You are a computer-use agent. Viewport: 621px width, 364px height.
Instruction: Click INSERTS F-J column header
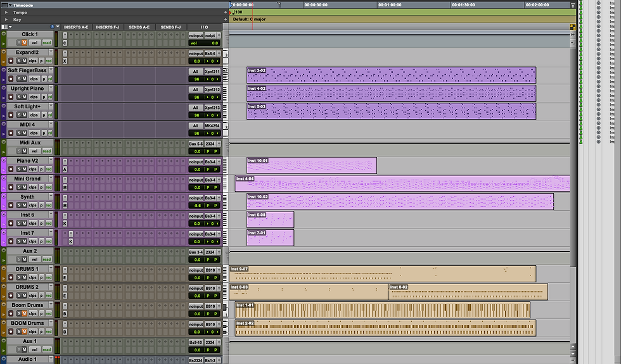(107, 27)
